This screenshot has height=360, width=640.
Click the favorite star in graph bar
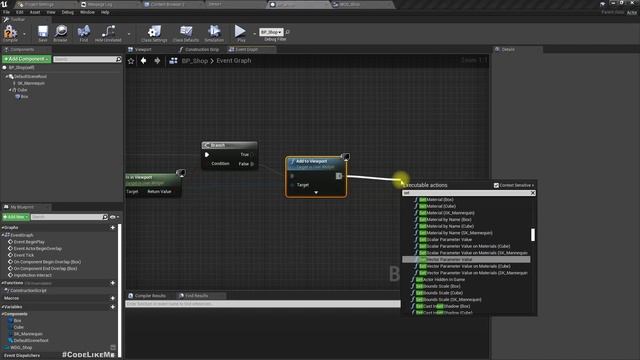tap(131, 61)
